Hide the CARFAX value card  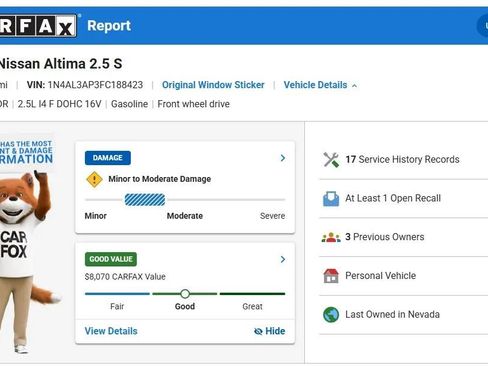point(269,331)
